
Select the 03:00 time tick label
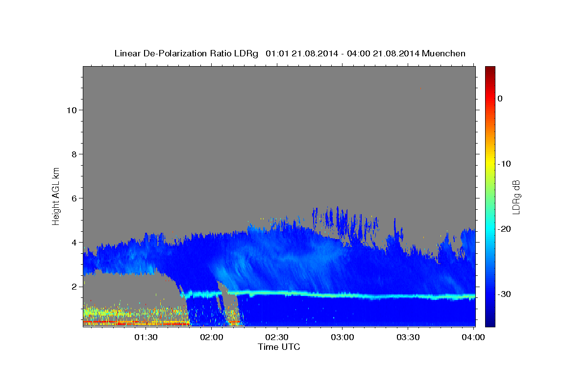(x=343, y=337)
